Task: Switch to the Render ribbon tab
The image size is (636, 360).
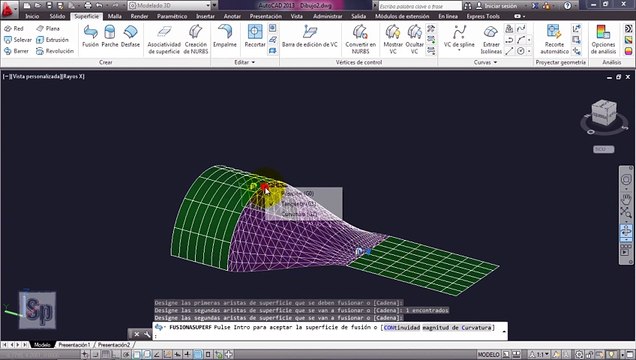Action: (139, 16)
